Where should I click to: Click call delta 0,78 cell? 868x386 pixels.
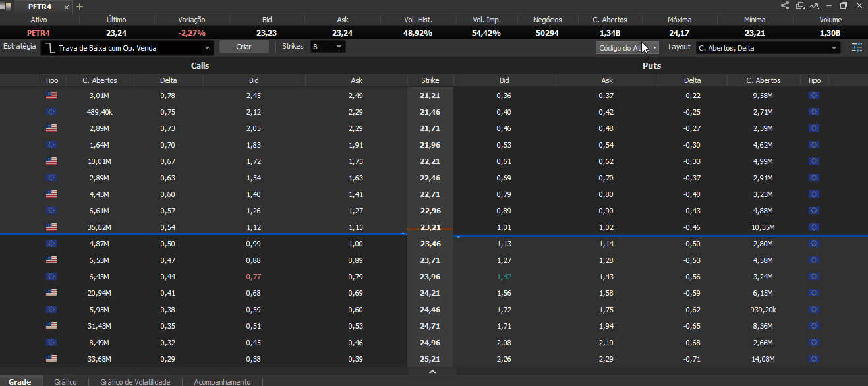pos(168,96)
